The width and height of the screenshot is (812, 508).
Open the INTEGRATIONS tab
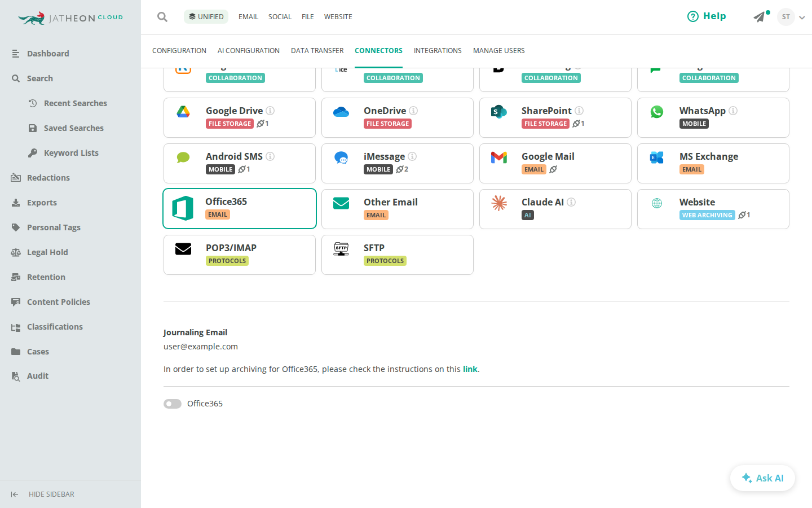point(438,51)
